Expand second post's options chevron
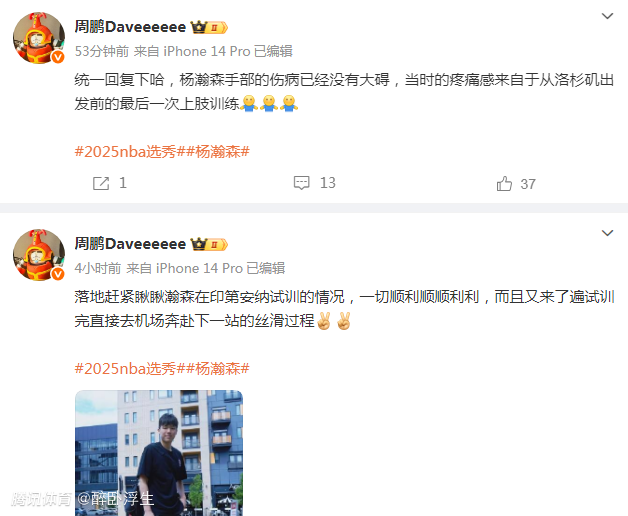This screenshot has height=516, width=628. click(608, 233)
